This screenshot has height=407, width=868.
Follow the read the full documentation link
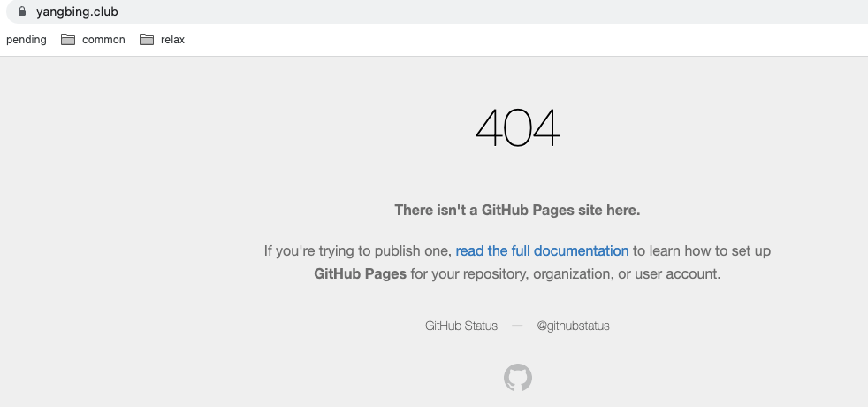(x=542, y=251)
